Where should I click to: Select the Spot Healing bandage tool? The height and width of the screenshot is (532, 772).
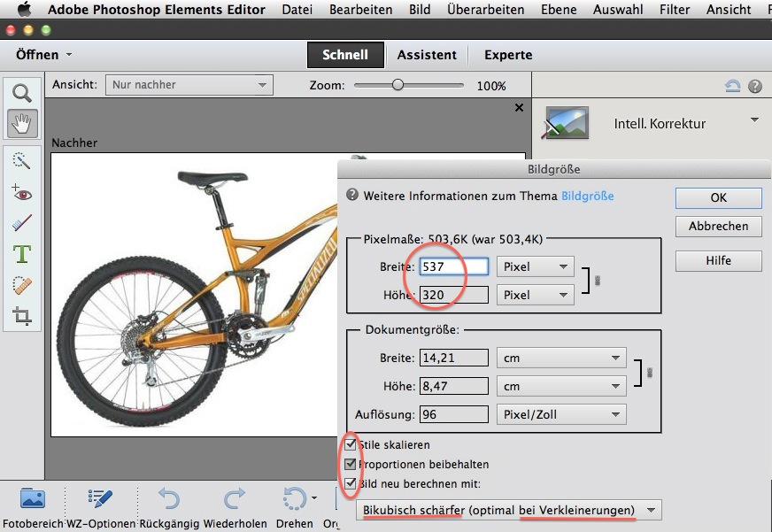(x=22, y=285)
